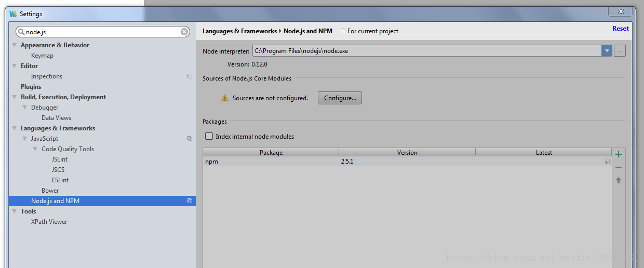
Task: Click the WebStorm icon in Settings title bar
Action: pos(13,14)
